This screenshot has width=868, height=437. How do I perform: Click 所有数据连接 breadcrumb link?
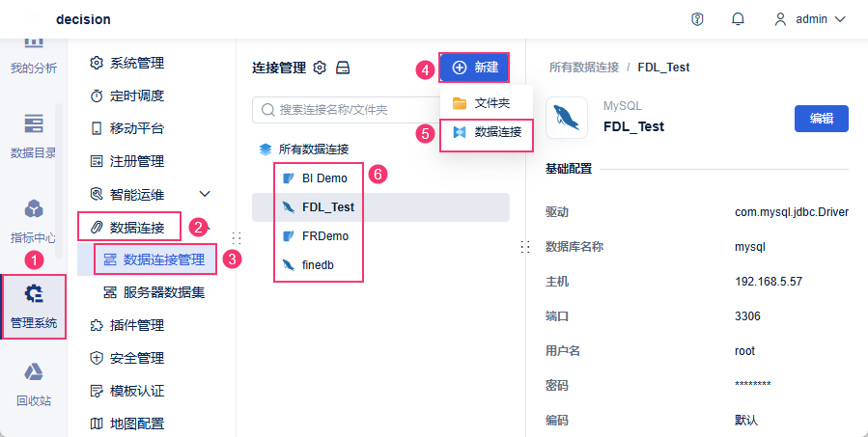click(x=583, y=68)
